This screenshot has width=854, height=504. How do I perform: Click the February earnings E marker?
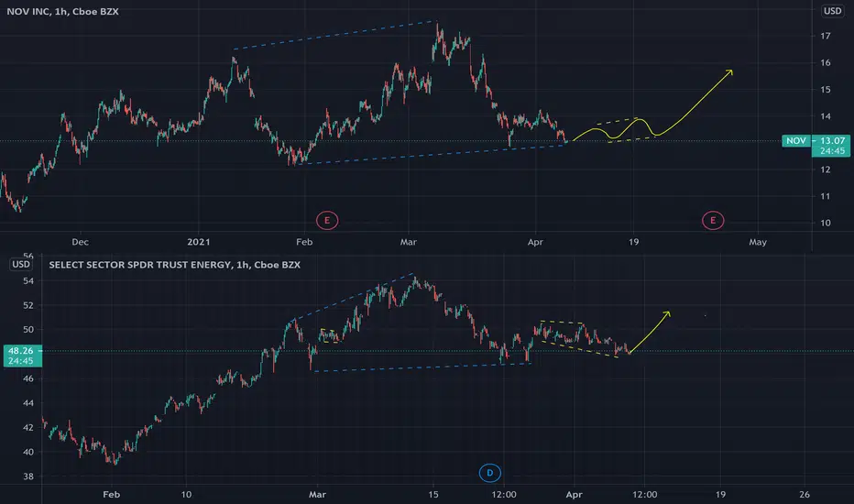pos(327,221)
